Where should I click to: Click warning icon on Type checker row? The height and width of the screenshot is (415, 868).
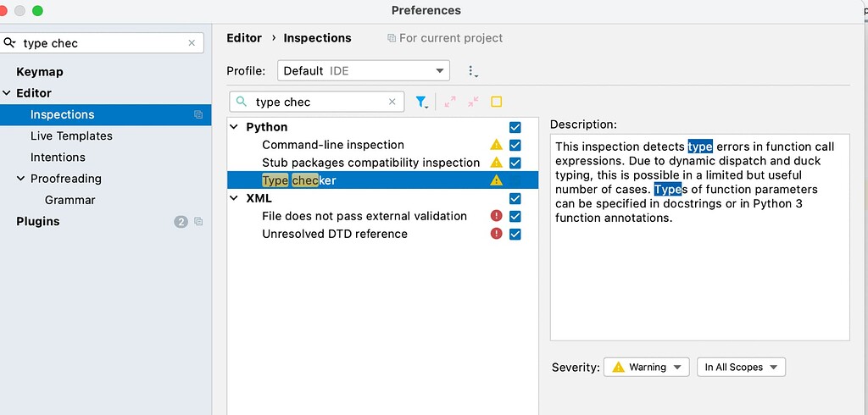tap(496, 180)
